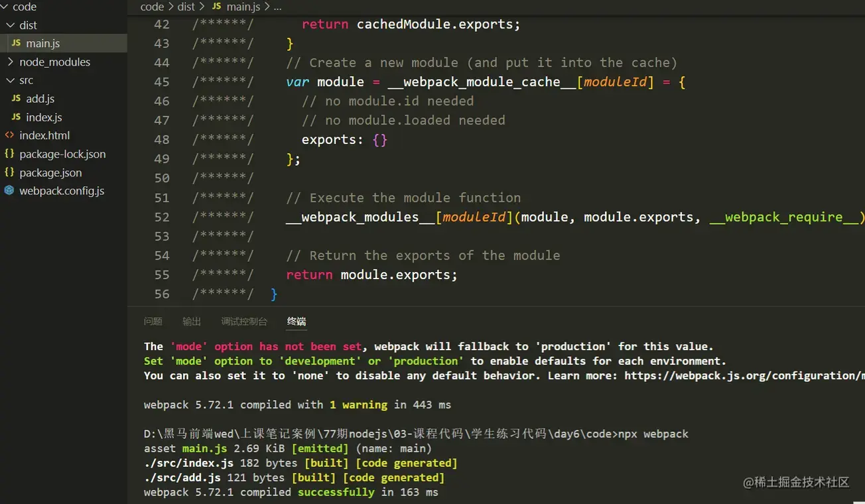
Task: Click 'cachedModule.exports' on line 42
Action: pyautogui.click(x=434, y=25)
